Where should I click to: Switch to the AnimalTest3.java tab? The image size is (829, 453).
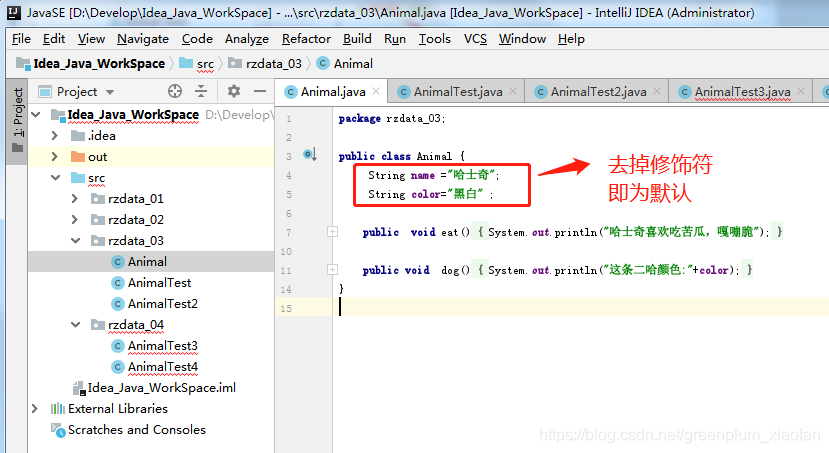tap(742, 91)
